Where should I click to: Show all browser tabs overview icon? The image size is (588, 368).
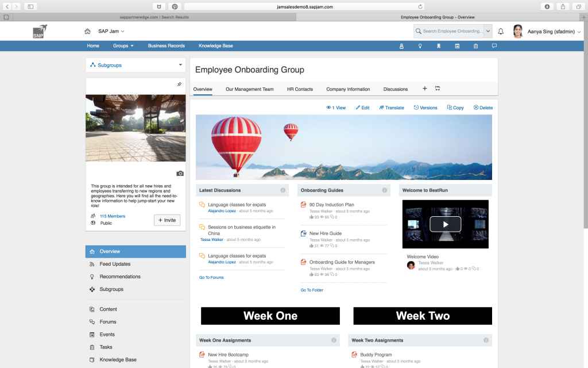coord(579,6)
